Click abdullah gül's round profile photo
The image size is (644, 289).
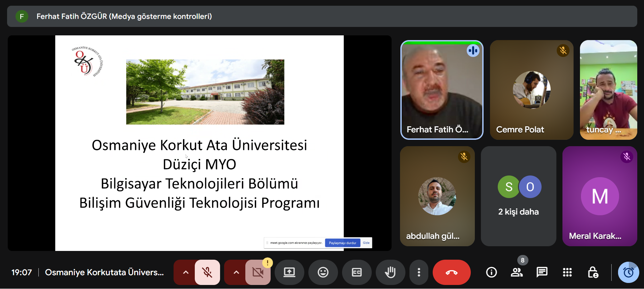pyautogui.click(x=437, y=196)
